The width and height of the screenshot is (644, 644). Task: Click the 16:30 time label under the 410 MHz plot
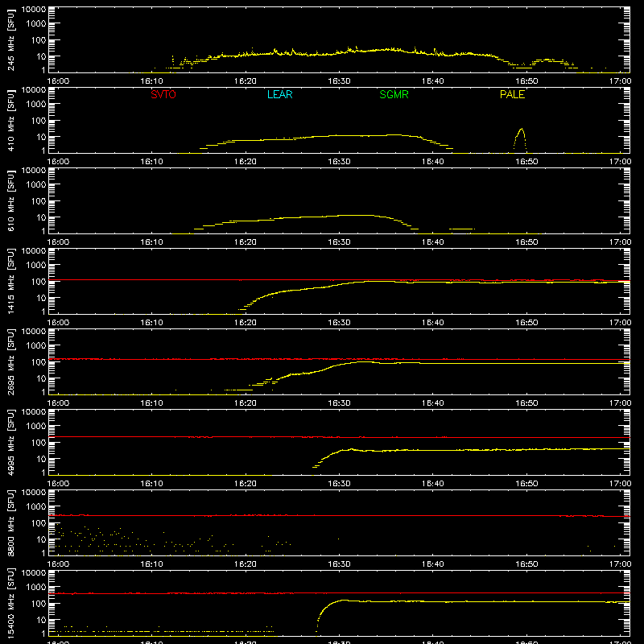click(x=339, y=162)
